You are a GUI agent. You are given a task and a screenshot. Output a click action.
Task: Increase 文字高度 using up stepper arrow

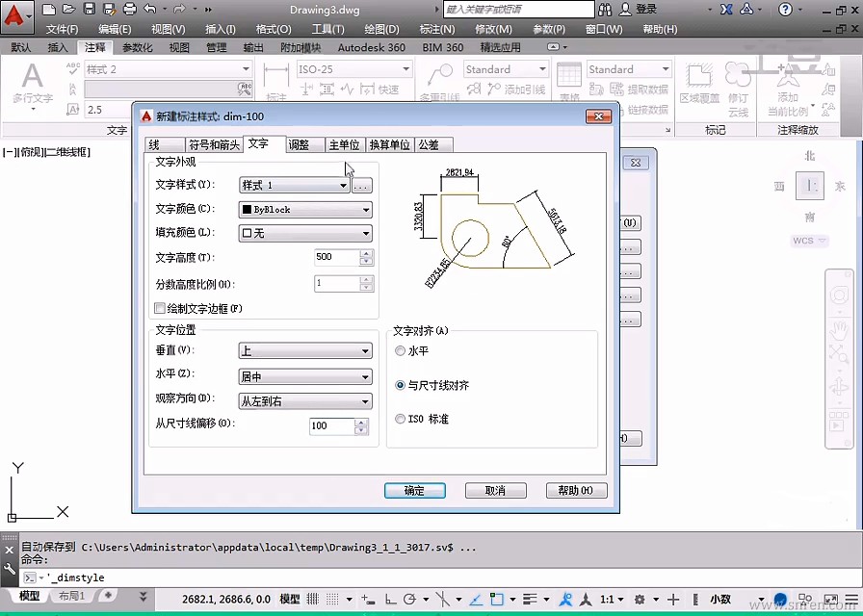pyautogui.click(x=366, y=253)
